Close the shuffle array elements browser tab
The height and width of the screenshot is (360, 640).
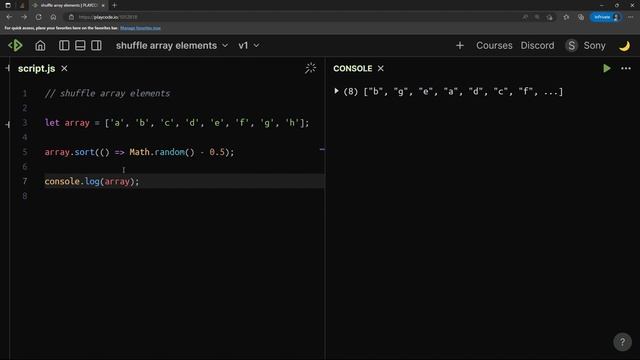click(103, 5)
